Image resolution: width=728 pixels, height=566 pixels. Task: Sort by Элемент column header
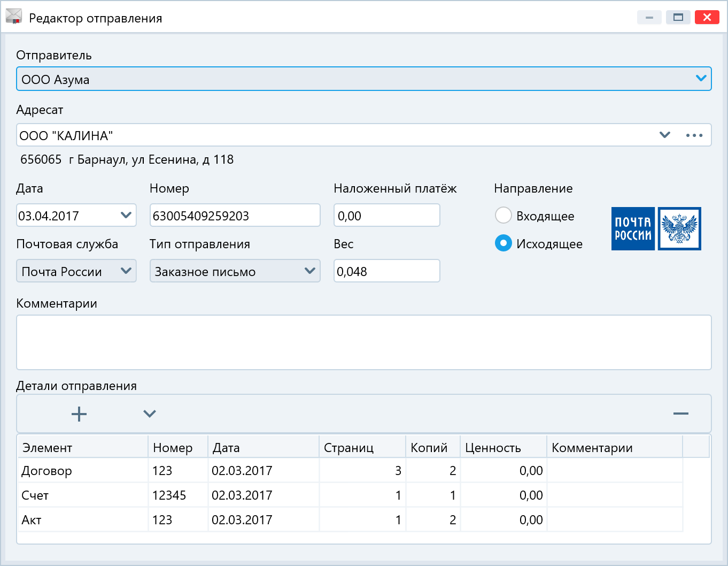[83, 447]
